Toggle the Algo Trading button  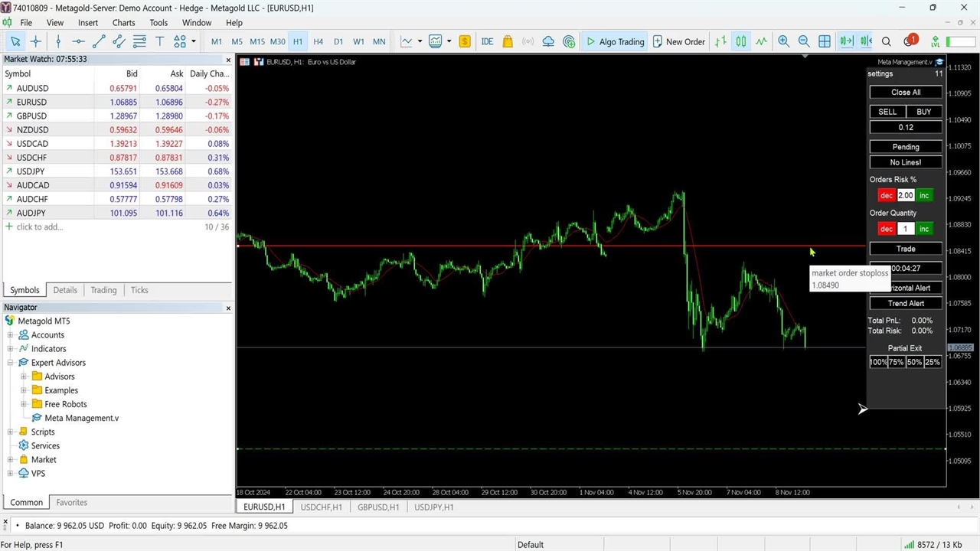(x=615, y=41)
